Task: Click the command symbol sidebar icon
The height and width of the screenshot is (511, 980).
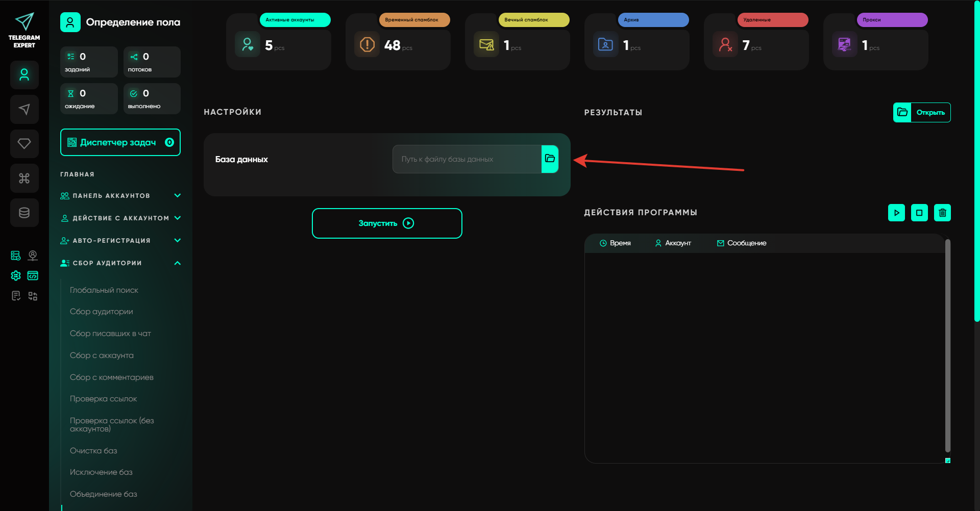Action: point(24,178)
